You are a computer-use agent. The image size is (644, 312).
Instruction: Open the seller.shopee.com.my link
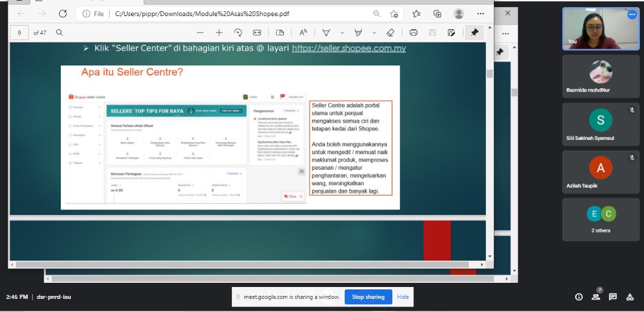click(349, 48)
